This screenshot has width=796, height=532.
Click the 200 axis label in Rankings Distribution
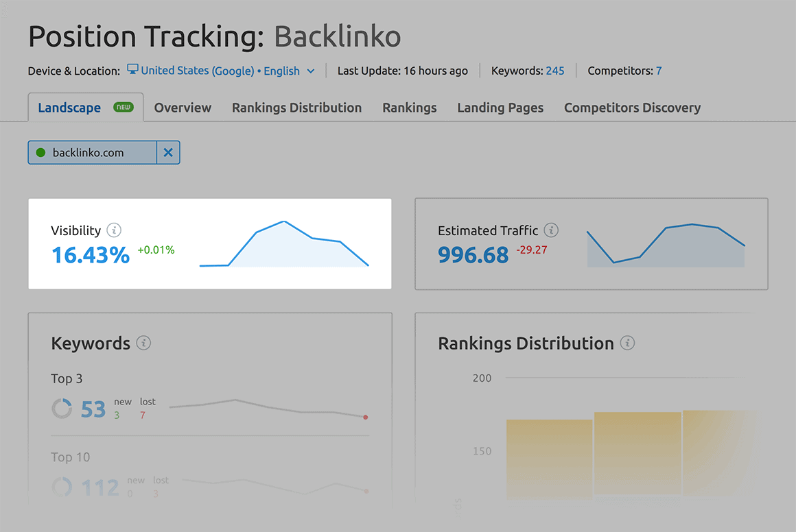(482, 378)
